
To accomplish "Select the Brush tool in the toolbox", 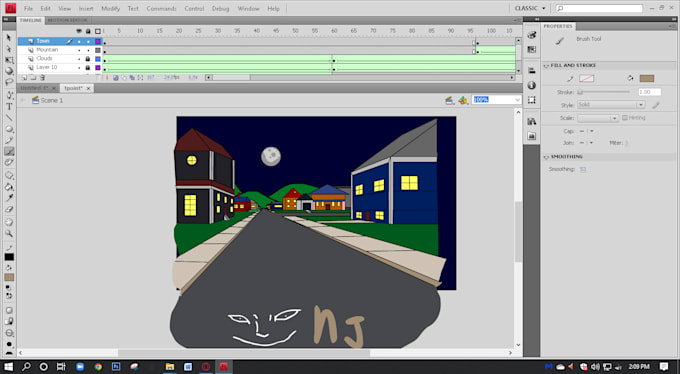I will click(x=9, y=151).
